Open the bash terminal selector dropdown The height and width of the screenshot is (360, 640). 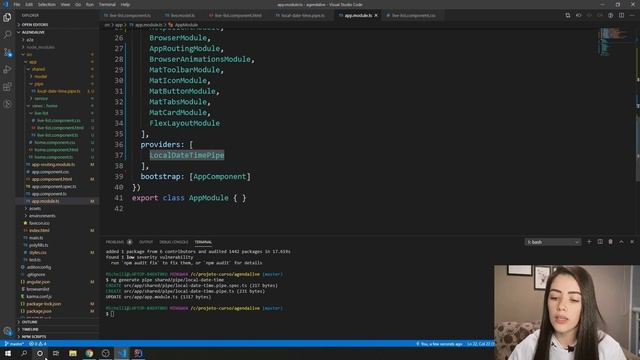pyautogui.click(x=553, y=242)
